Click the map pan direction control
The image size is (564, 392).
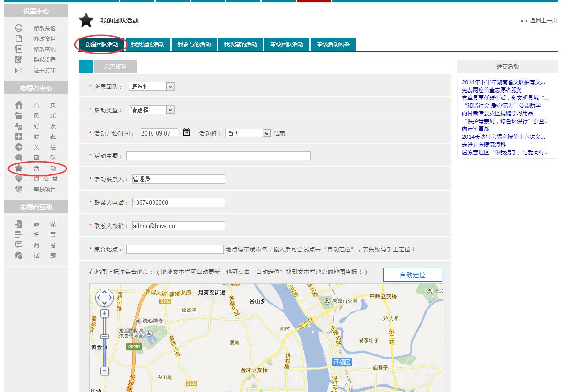point(104,298)
